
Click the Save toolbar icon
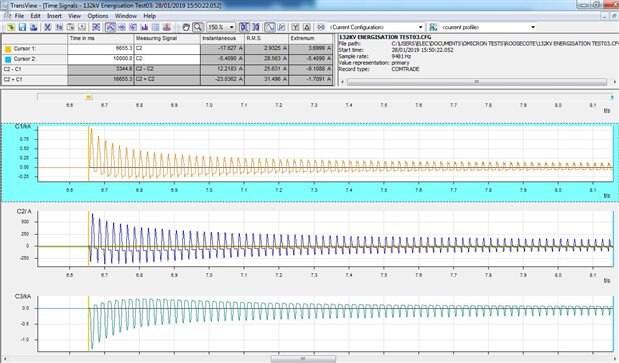[22, 27]
